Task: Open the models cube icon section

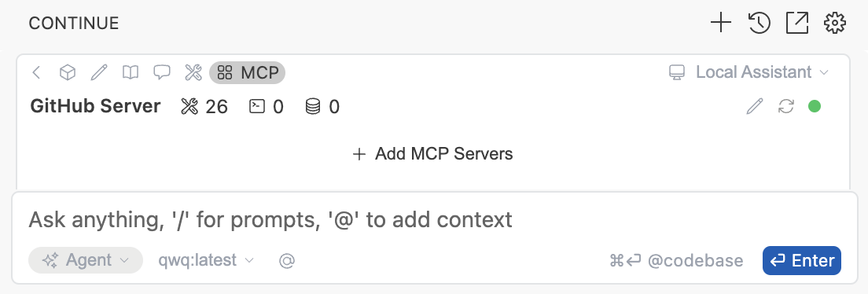Action: coord(68,72)
